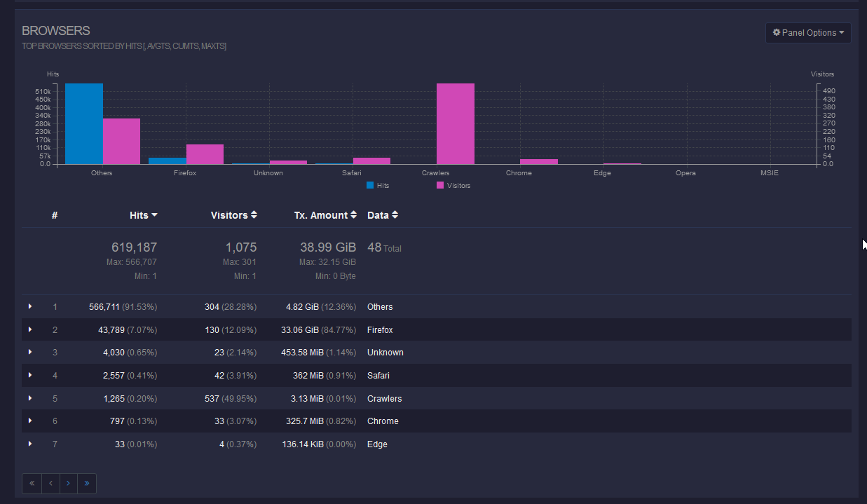867x504 pixels.
Task: Click the Crawlers visitors bar in chart
Action: coord(455,124)
